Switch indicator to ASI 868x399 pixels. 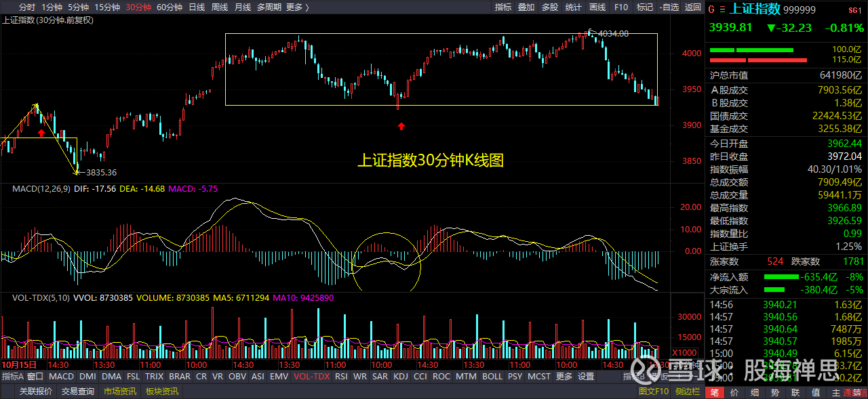point(258,377)
